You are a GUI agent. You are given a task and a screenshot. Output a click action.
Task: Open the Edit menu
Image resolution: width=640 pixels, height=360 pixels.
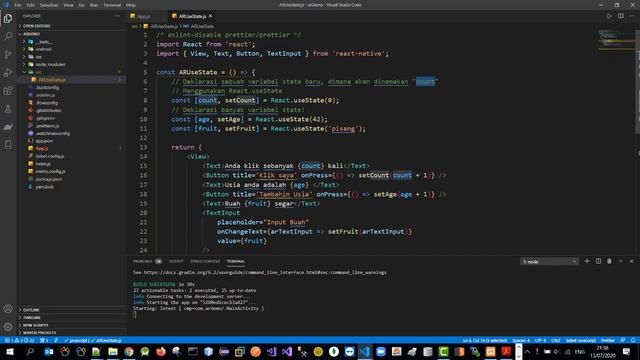[x=31, y=5]
